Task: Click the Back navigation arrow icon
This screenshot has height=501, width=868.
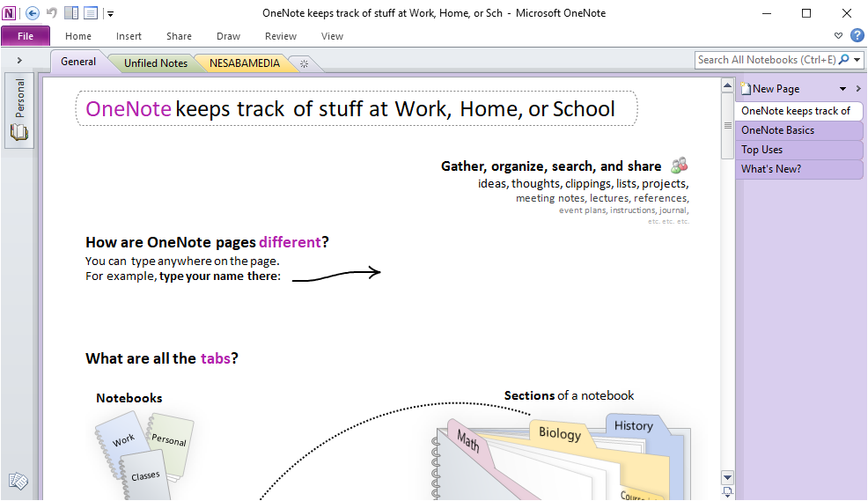Action: point(33,13)
